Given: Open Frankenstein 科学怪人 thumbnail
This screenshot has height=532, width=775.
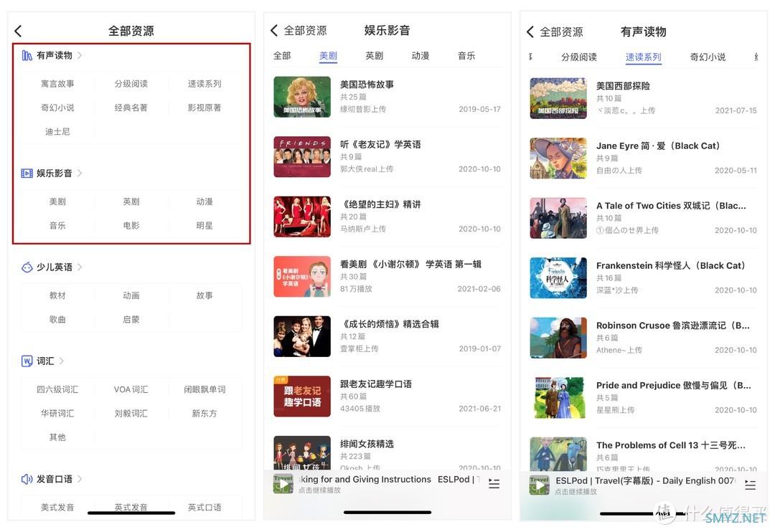Looking at the screenshot, I should click(558, 277).
